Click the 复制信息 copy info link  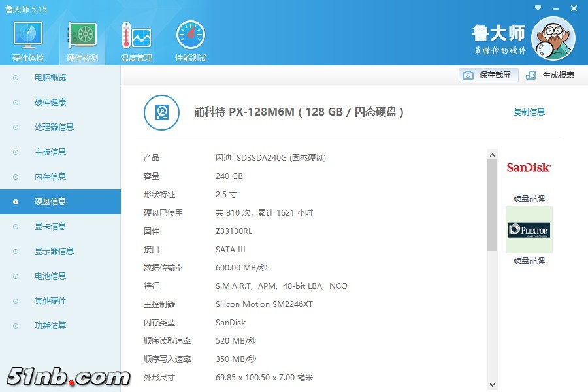point(529,112)
